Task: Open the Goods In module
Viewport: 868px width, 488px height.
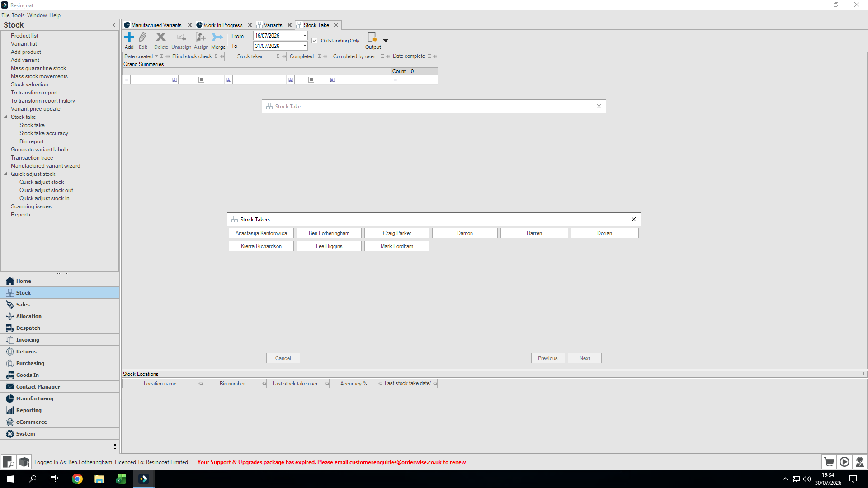Action: point(60,375)
